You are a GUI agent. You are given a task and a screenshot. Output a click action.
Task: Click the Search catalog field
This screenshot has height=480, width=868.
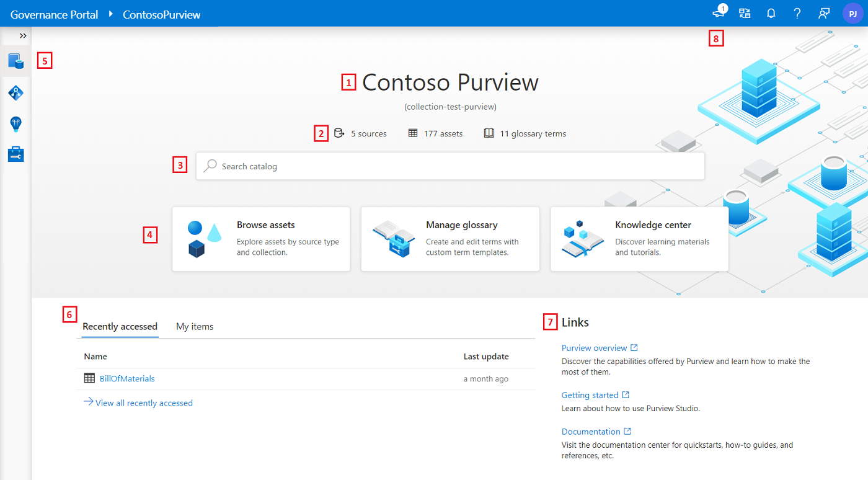[450, 166]
